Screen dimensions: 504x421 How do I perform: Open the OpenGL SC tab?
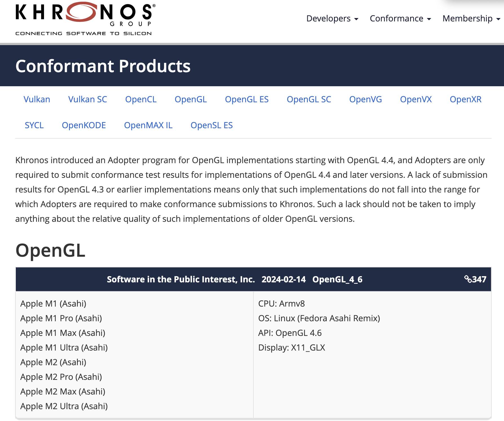click(x=309, y=99)
